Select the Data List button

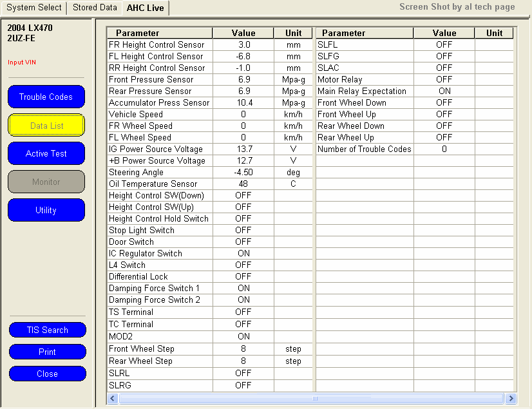coord(46,126)
